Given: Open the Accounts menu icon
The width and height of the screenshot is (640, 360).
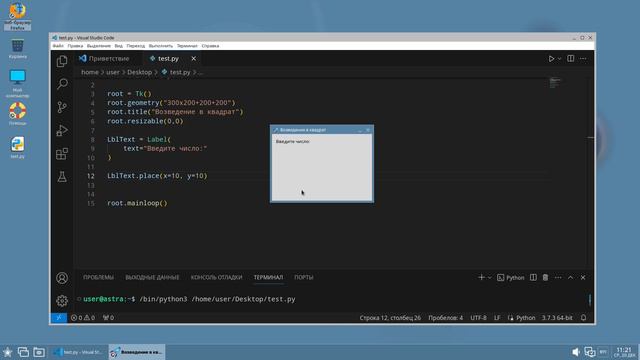Looking at the screenshot, I should tap(62, 278).
